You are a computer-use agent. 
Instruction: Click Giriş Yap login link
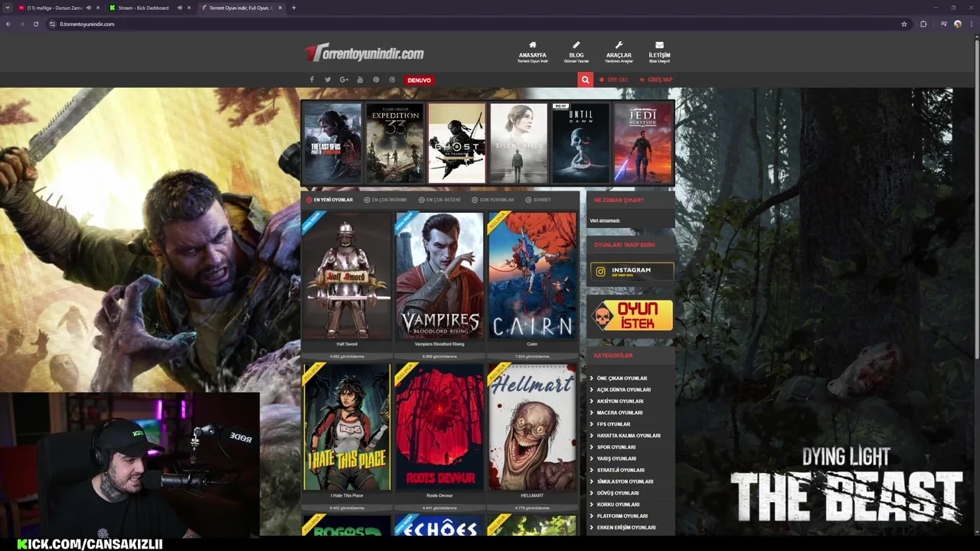(656, 80)
